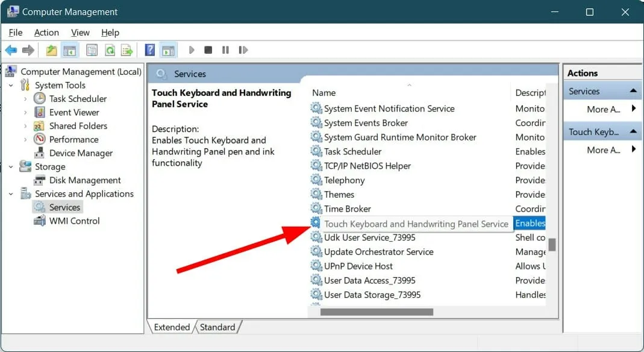The image size is (644, 352).
Task: Collapse the Storage tree node
Action: tap(11, 167)
